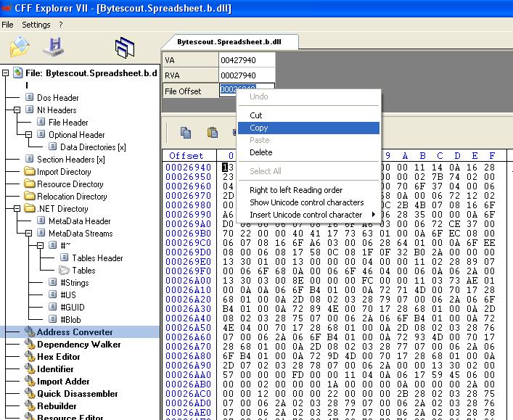Click the Dos Header node icon
Viewport: 513px width, 420px height.
(30, 97)
